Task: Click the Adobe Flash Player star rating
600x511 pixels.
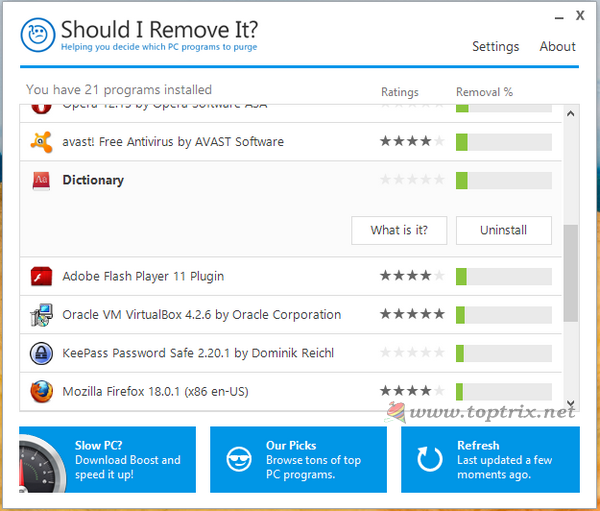Action: click(412, 276)
